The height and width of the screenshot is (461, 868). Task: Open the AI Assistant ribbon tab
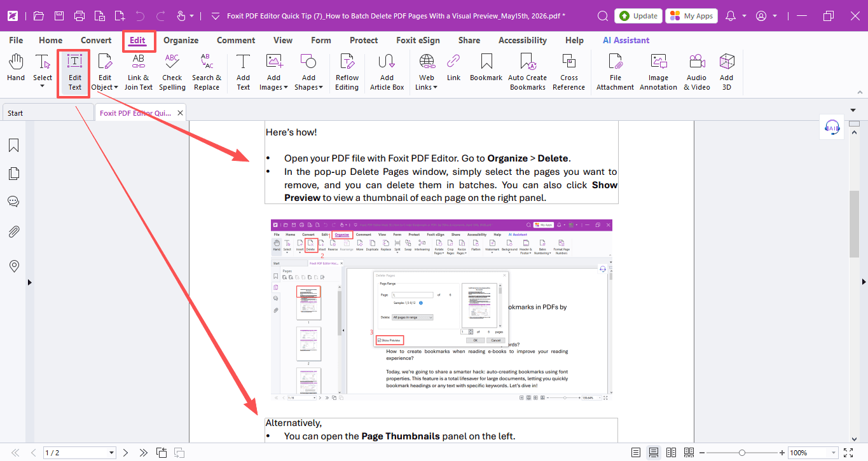[x=626, y=40]
